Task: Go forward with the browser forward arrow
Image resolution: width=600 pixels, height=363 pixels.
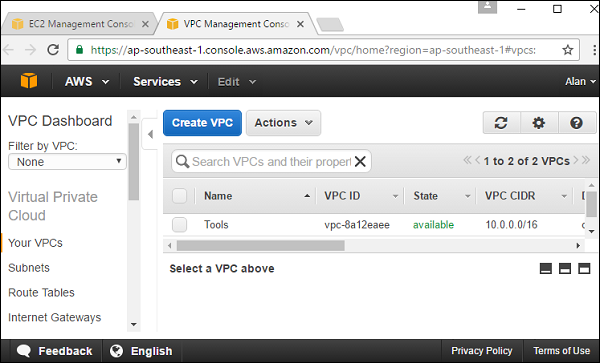Action: point(31,50)
